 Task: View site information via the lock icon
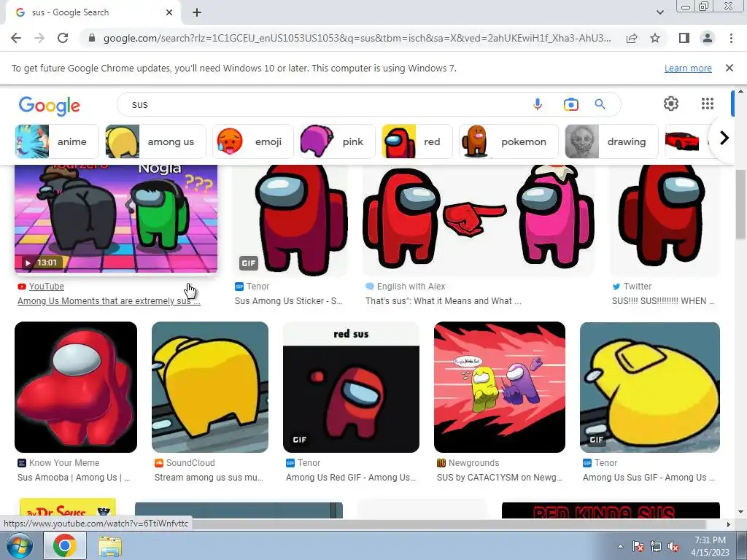pyautogui.click(x=92, y=38)
